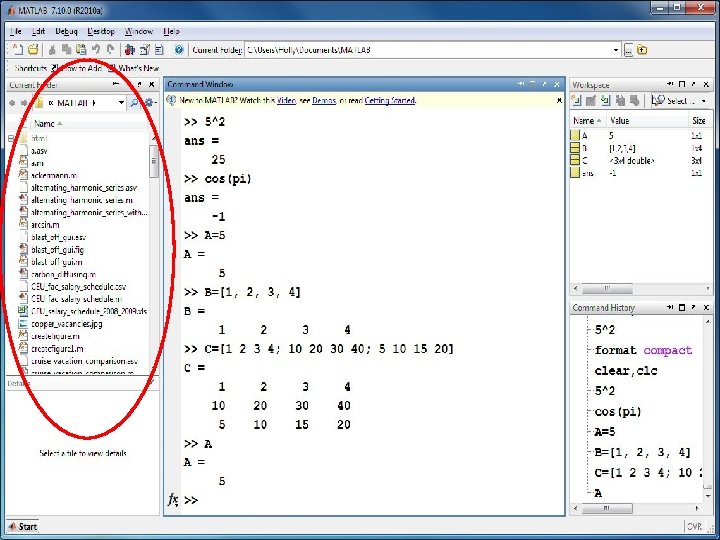Click Workspace horizontal scrollbar thumb
Viewport: 720px width, 540px height.
coord(607,289)
